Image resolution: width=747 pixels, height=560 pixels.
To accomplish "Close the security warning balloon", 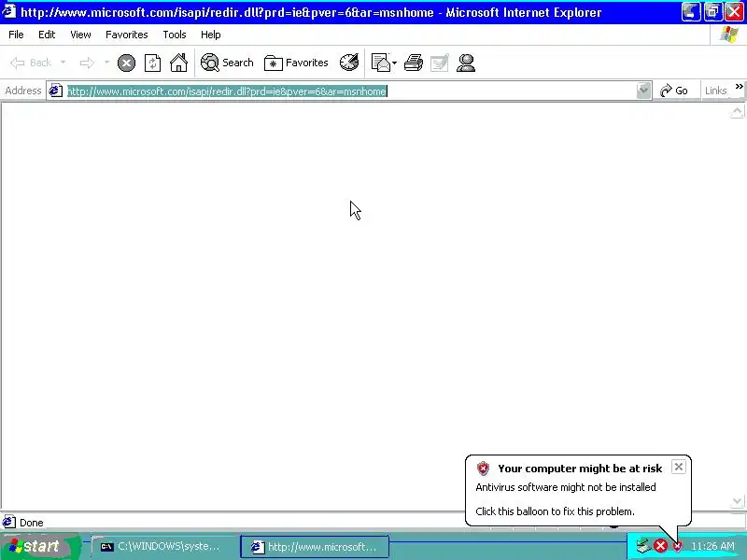I will coord(679,467).
